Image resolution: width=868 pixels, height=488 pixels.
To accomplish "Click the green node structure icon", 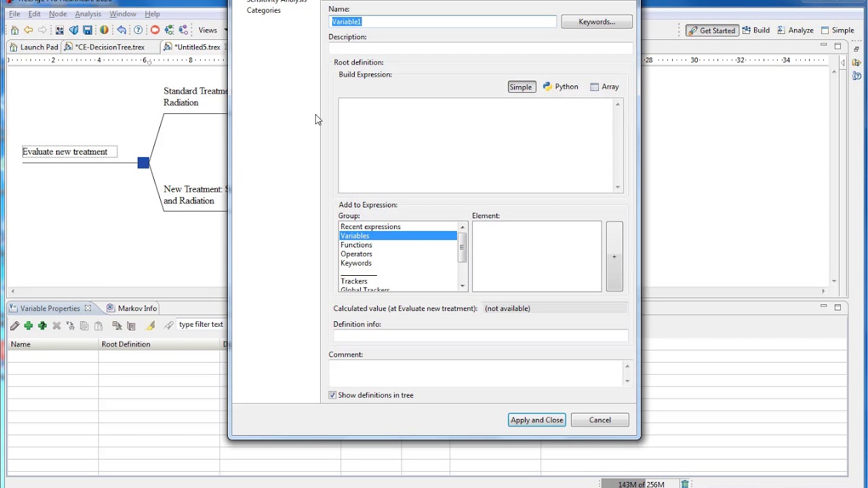I will point(169,30).
